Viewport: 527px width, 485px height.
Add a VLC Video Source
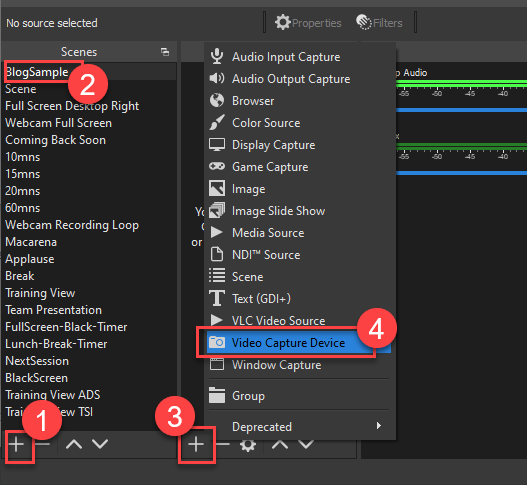(x=299, y=321)
